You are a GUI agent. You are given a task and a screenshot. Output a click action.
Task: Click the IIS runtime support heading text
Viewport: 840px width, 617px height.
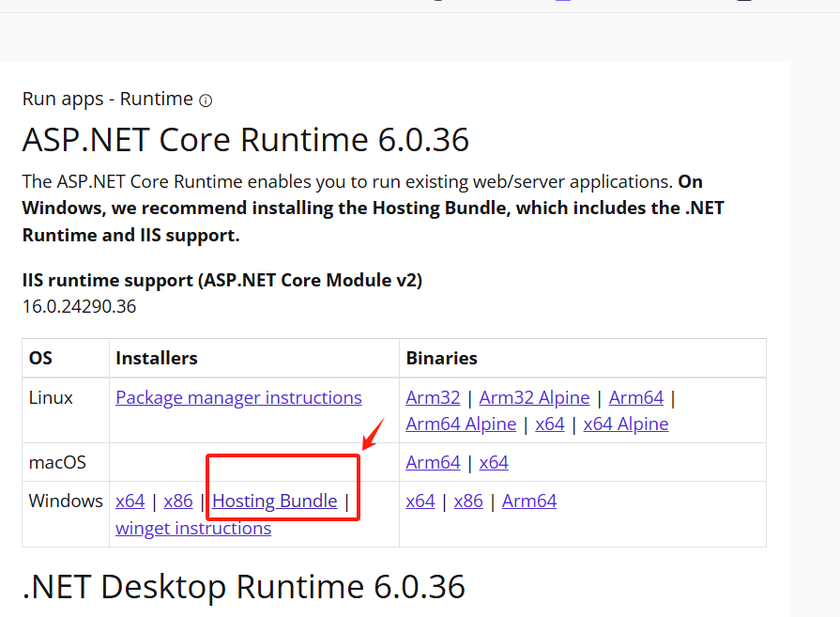(x=222, y=281)
